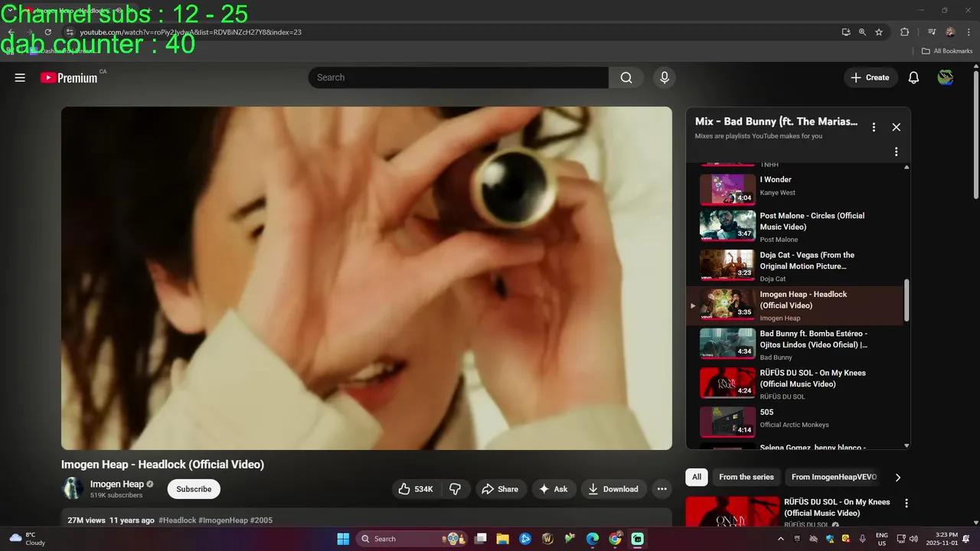Click the video player area
Screen dimensions: 980x551
[367, 278]
